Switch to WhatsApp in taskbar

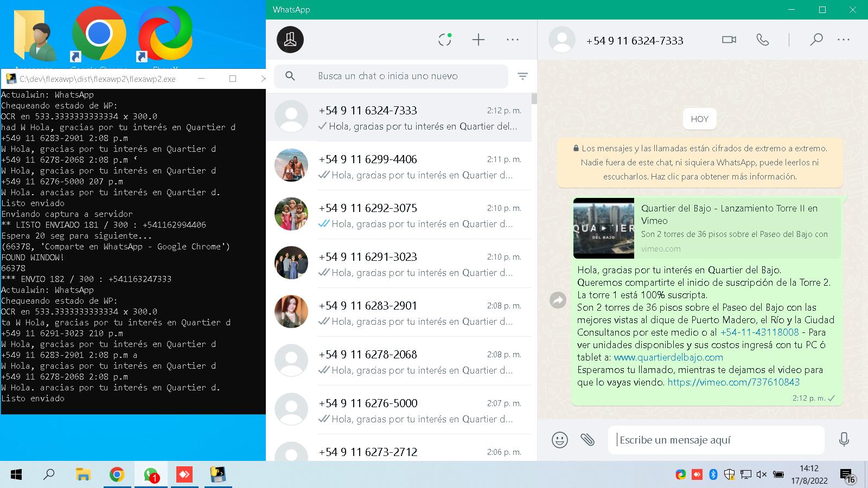tap(151, 475)
